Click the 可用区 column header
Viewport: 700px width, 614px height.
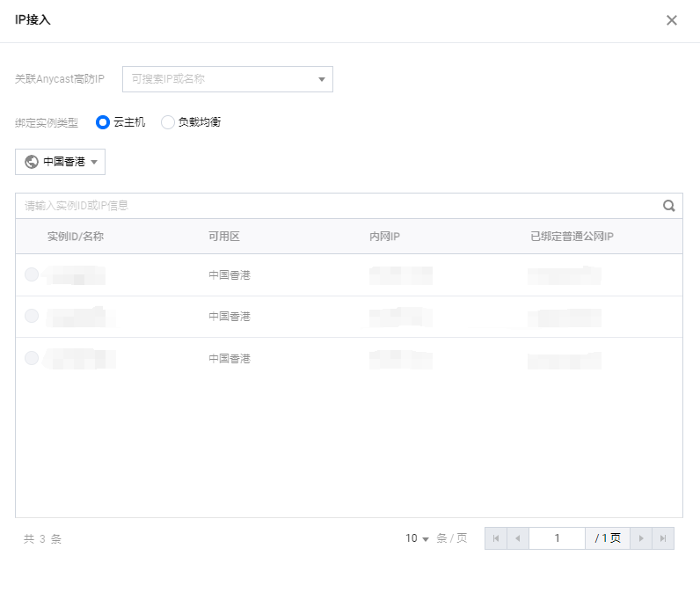point(224,237)
